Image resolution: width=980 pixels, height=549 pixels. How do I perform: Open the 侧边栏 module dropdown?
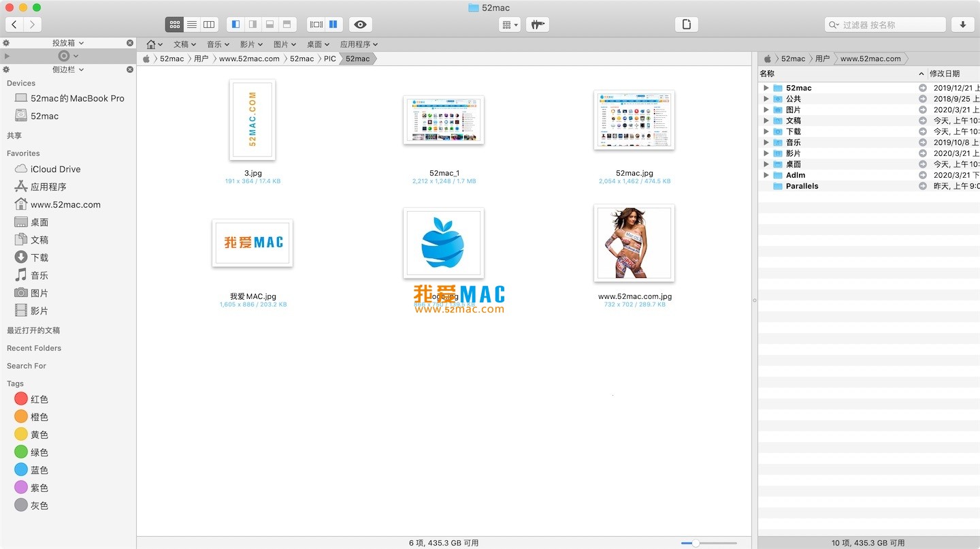pyautogui.click(x=68, y=69)
